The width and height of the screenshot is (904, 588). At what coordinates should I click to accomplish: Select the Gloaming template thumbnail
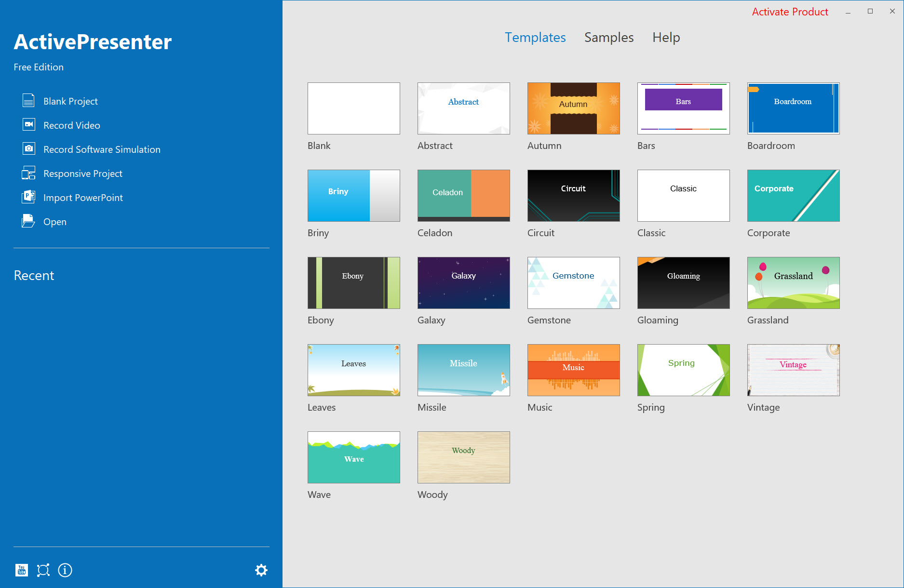684,283
